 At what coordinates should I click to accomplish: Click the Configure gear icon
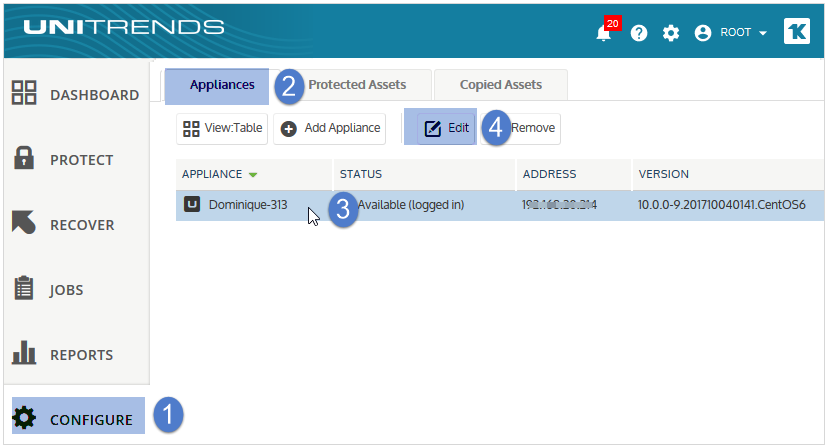pos(24,417)
